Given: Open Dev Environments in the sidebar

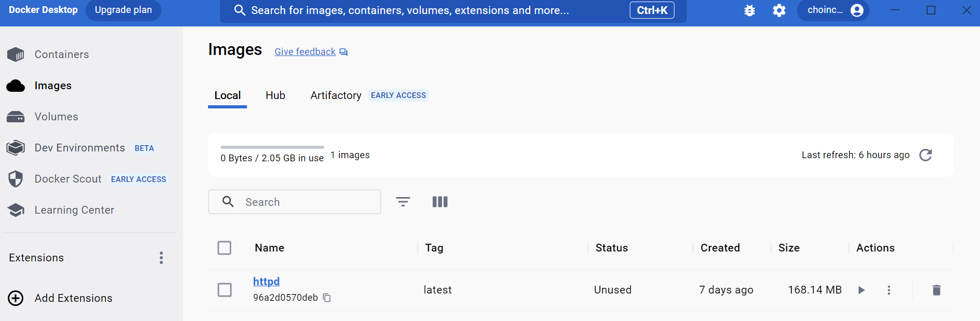Looking at the screenshot, I should (79, 148).
